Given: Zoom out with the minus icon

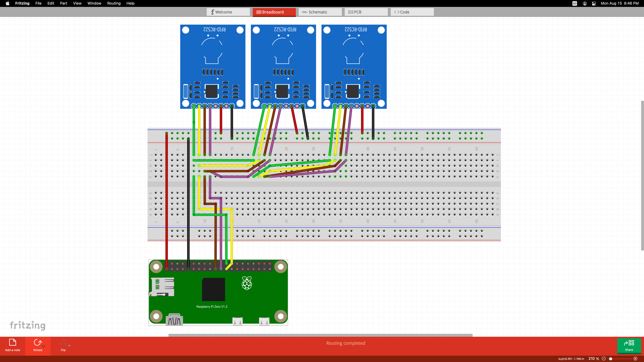Looking at the screenshot, I should click(603, 359).
